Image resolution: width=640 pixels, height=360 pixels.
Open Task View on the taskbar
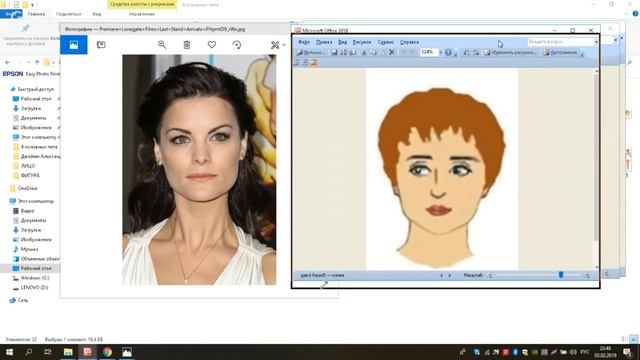(48, 352)
